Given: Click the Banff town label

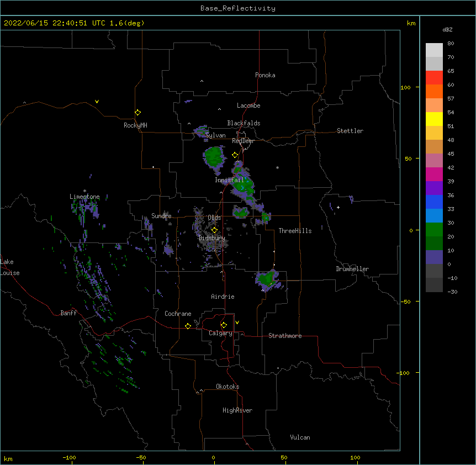Looking at the screenshot, I should pyautogui.click(x=68, y=313).
